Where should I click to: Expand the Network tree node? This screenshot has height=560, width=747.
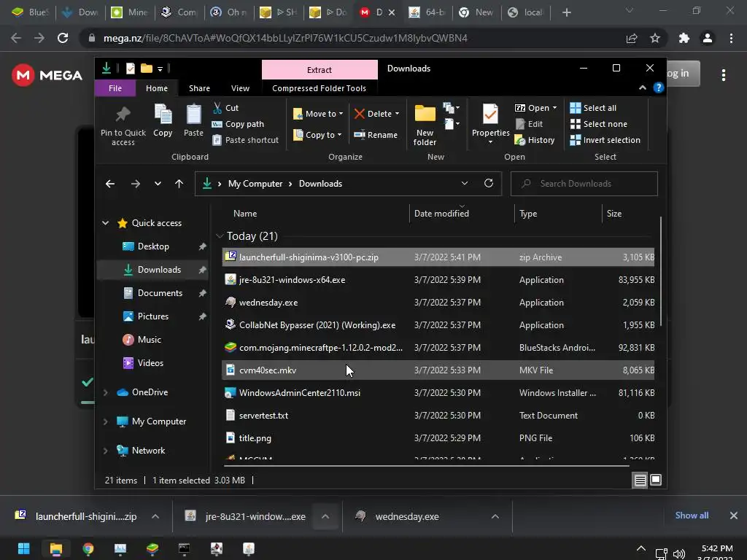coord(105,451)
